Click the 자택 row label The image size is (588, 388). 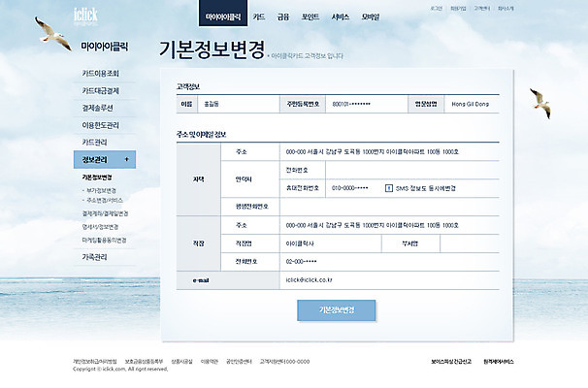(198, 179)
